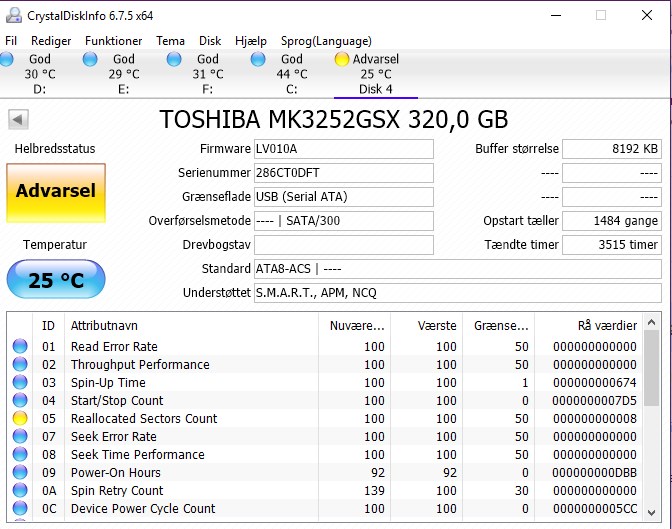Click status icon of Throughput Performance row
The width and height of the screenshot is (672, 529).
pos(20,364)
